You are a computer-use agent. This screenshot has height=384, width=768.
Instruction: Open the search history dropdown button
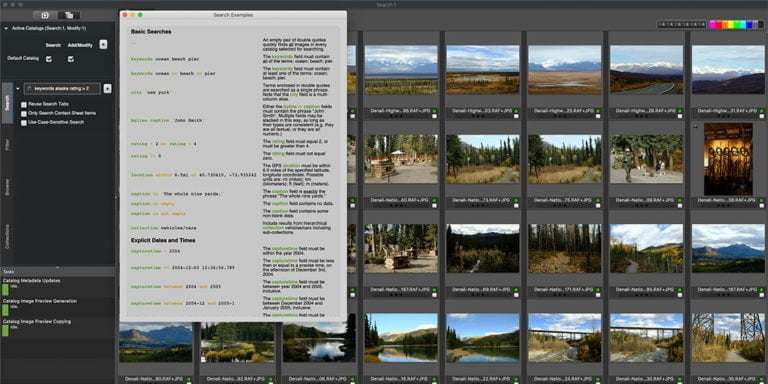click(107, 89)
